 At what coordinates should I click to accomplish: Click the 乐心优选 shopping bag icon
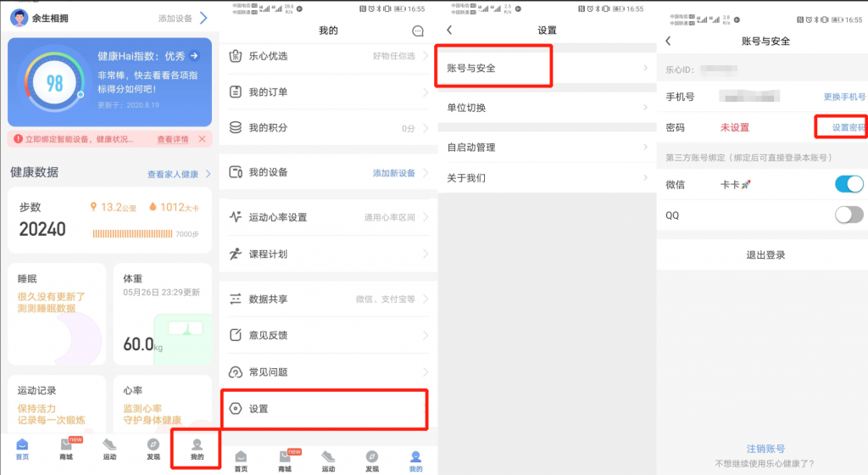tap(236, 56)
